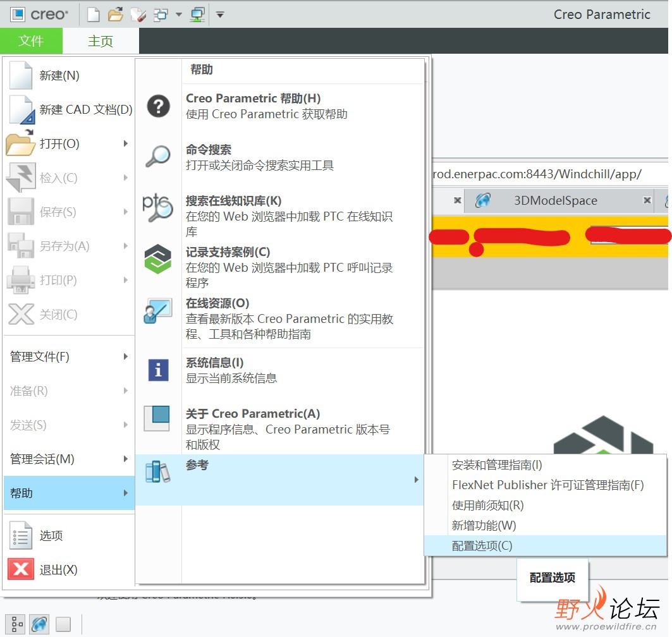Click the ptc 搜索在线知识库(K) icon
This screenshot has height=637, width=672.
157,207
